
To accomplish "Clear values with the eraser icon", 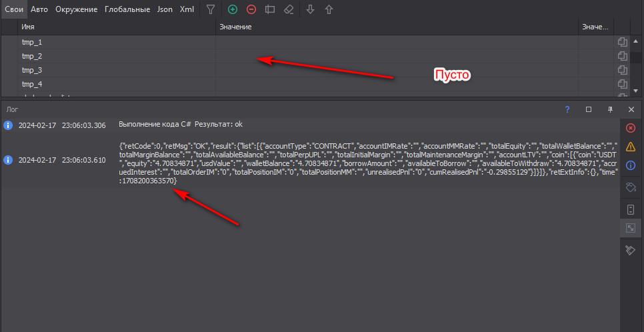I will coord(289,9).
